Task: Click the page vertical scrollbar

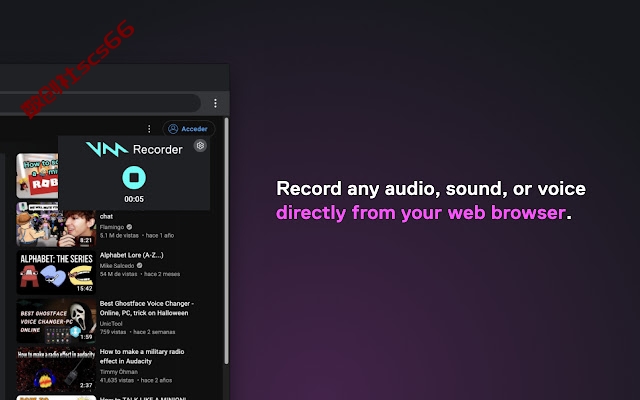Action: point(227,241)
